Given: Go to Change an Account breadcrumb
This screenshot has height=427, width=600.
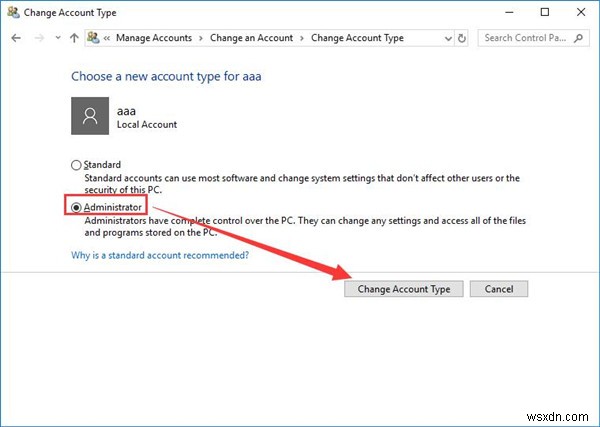Looking at the screenshot, I should tap(251, 38).
